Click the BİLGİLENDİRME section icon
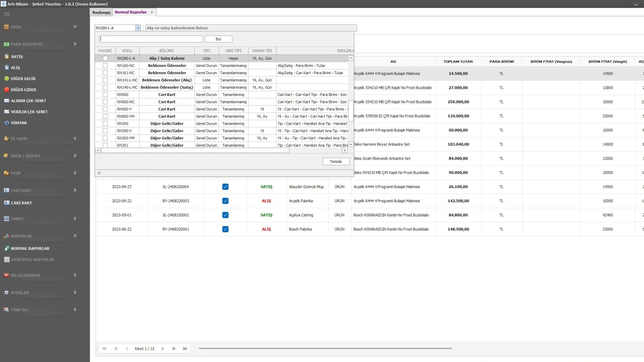 tap(6, 276)
